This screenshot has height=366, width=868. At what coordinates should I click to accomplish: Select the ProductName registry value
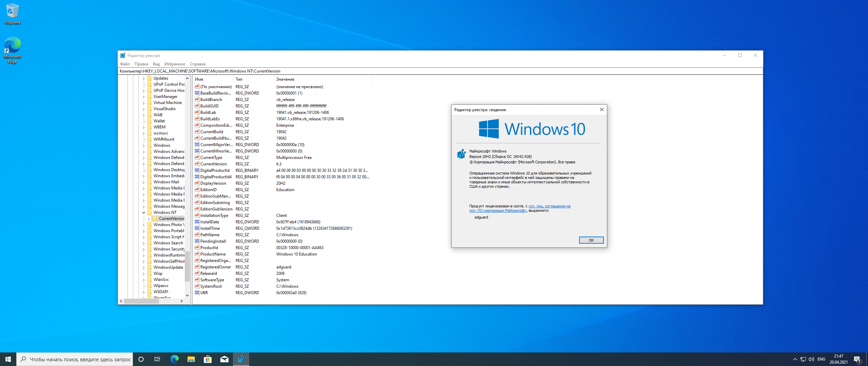pos(213,254)
